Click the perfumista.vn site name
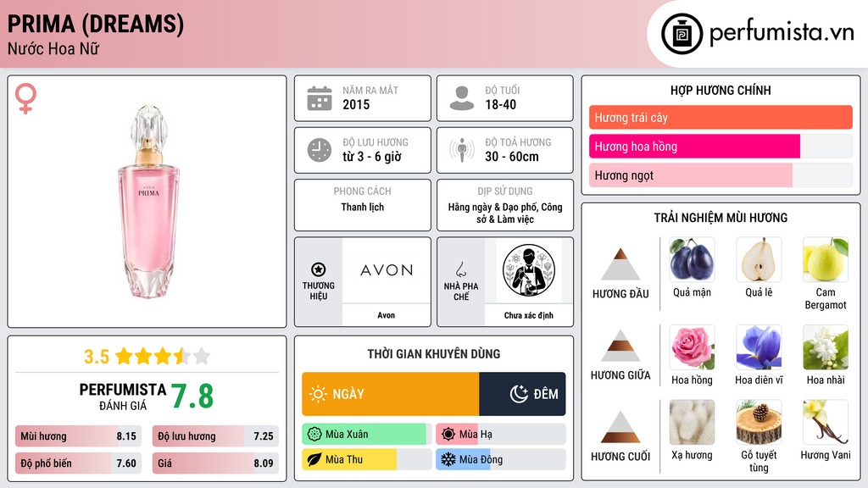Image resolution: width=868 pixels, height=488 pixels. point(782,32)
